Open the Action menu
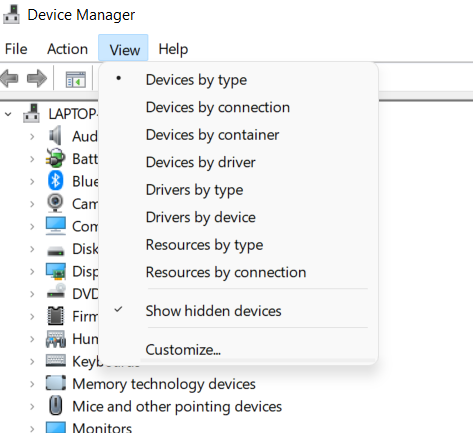Image resolution: width=473 pixels, height=433 pixels. point(67,49)
